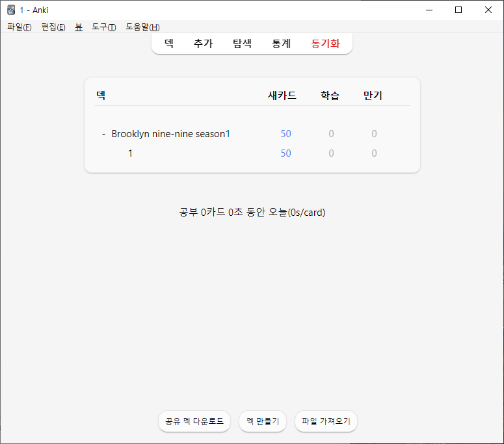Click learning count 0 for Brooklyn nine-nine season1
This screenshot has width=504, height=444.
[x=331, y=134]
